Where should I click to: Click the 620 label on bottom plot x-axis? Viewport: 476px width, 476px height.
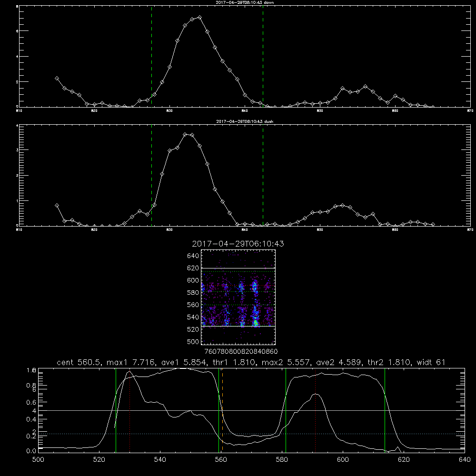point(404,460)
